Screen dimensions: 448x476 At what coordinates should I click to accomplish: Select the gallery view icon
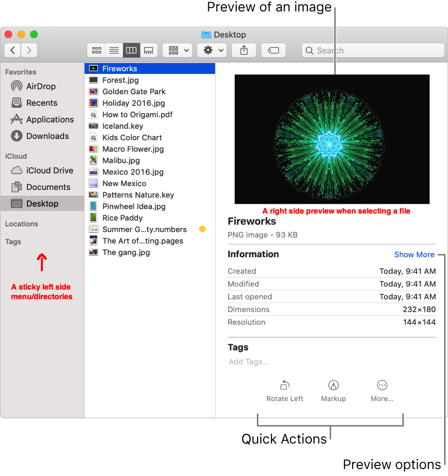pos(148,50)
